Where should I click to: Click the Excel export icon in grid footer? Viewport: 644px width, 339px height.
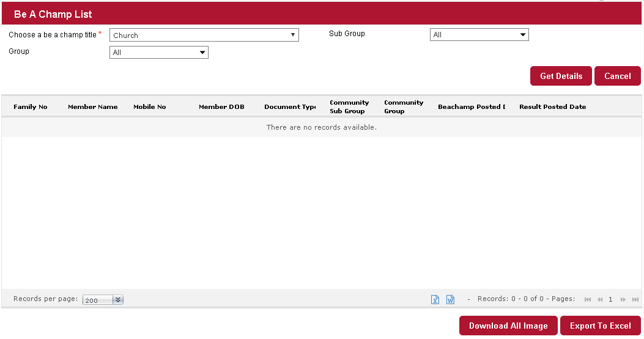click(435, 299)
